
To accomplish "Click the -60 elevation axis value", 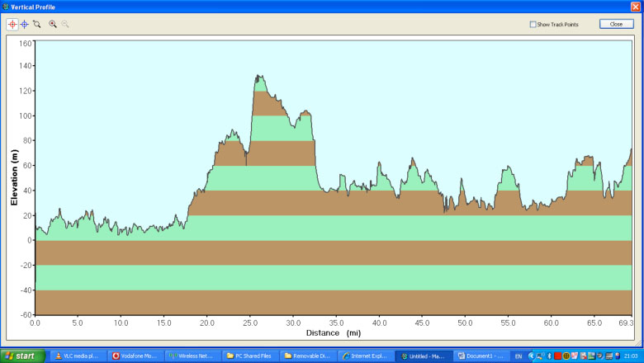I will 26,314.
